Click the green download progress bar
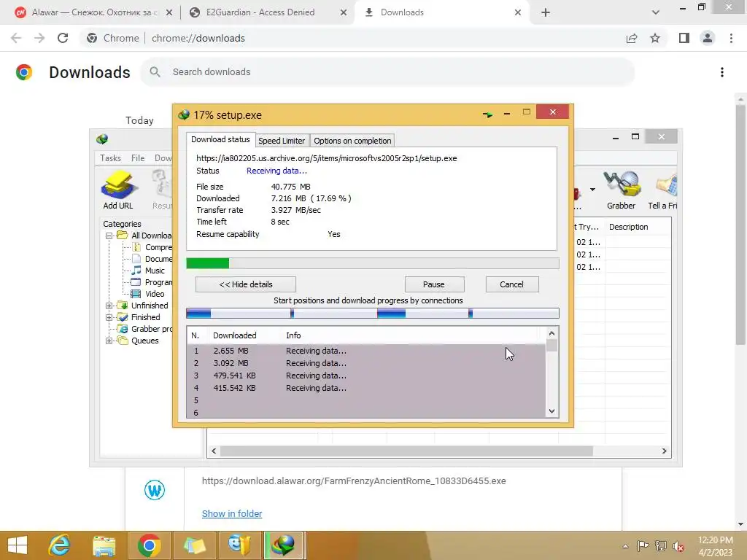Image resolution: width=747 pixels, height=560 pixels. pos(373,263)
